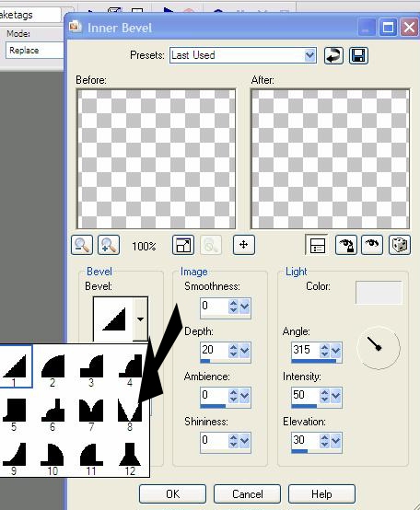Image resolution: width=420 pixels, height=510 pixels.
Task: Open the Presets dropdown list
Action: [x=309, y=55]
